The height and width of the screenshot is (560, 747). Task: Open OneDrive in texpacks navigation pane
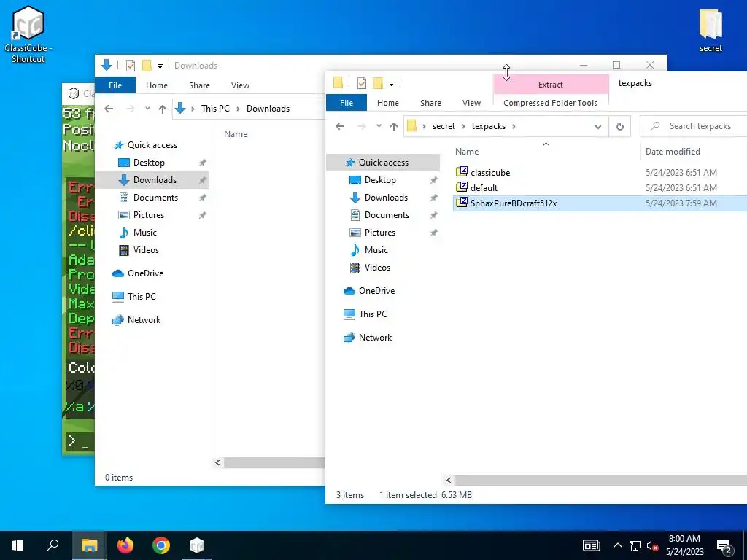point(376,291)
